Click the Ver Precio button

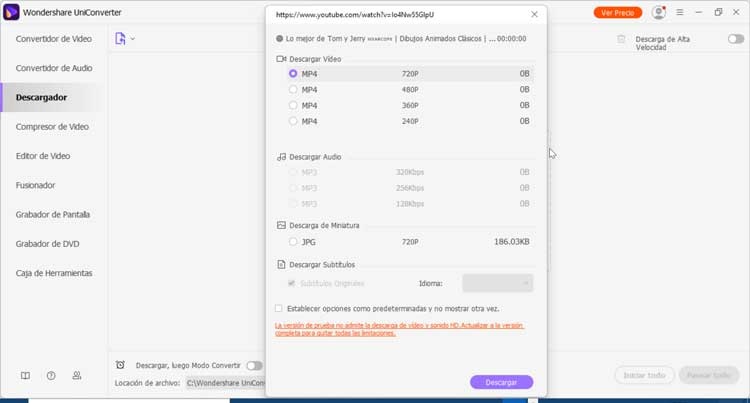click(x=618, y=12)
